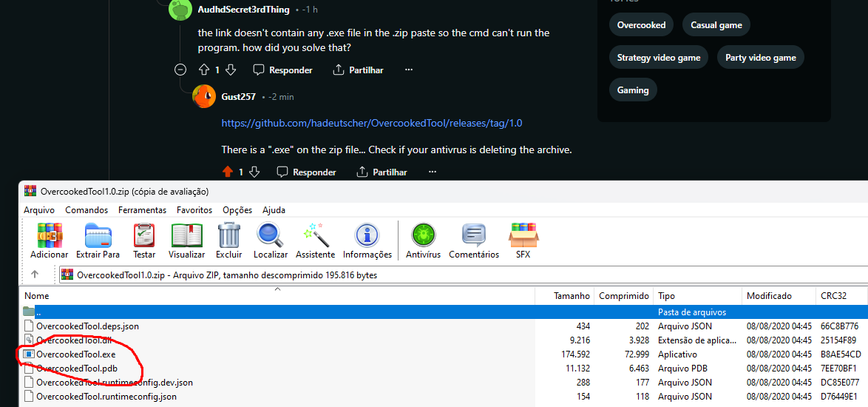Click Partilhar under Gust257's reply

[382, 172]
